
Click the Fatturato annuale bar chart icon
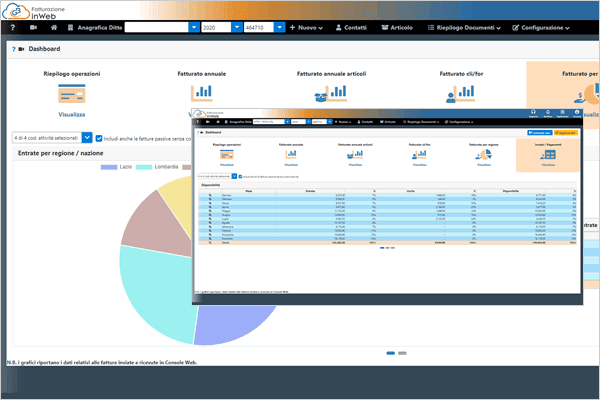point(202,92)
